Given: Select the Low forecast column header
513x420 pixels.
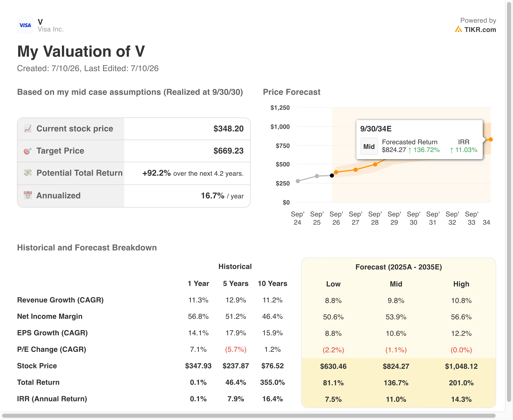Looking at the screenshot, I should click(x=333, y=284).
